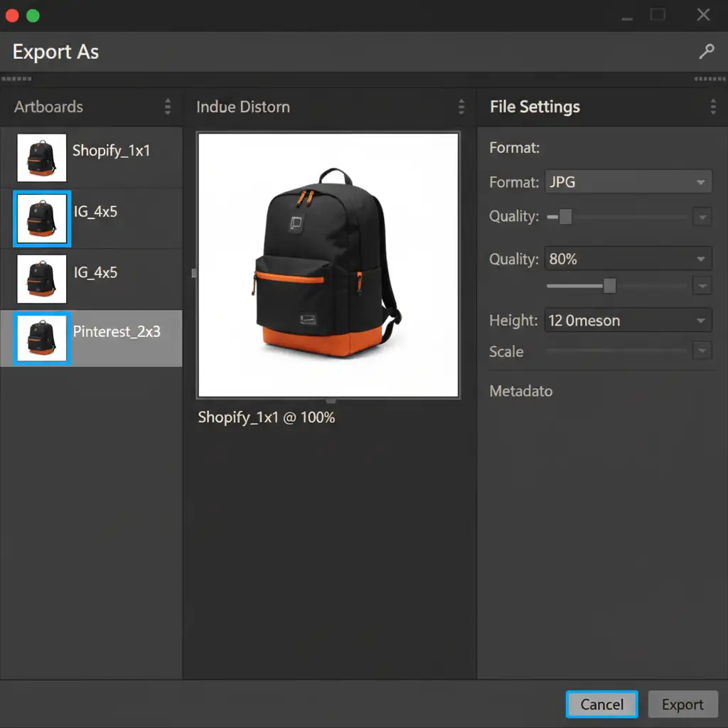Viewport: 728px width, 728px height.
Task: Click the backpack preview image
Action: tap(328, 264)
